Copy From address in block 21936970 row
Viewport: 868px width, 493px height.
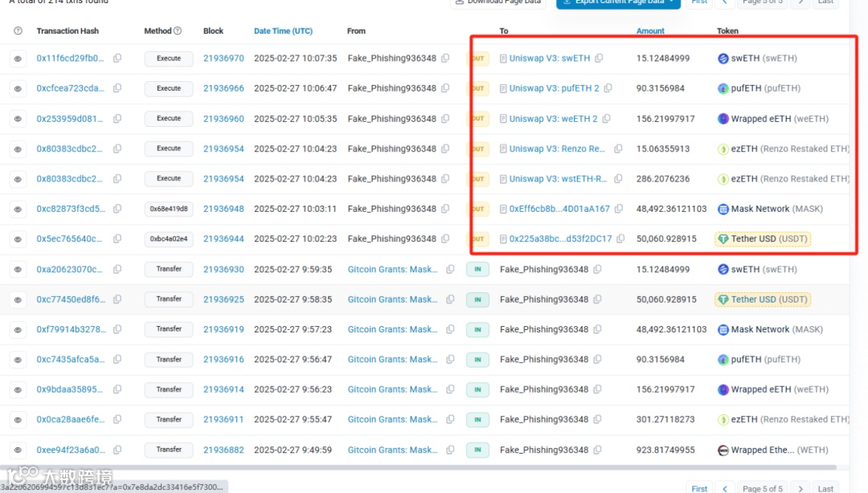(445, 58)
